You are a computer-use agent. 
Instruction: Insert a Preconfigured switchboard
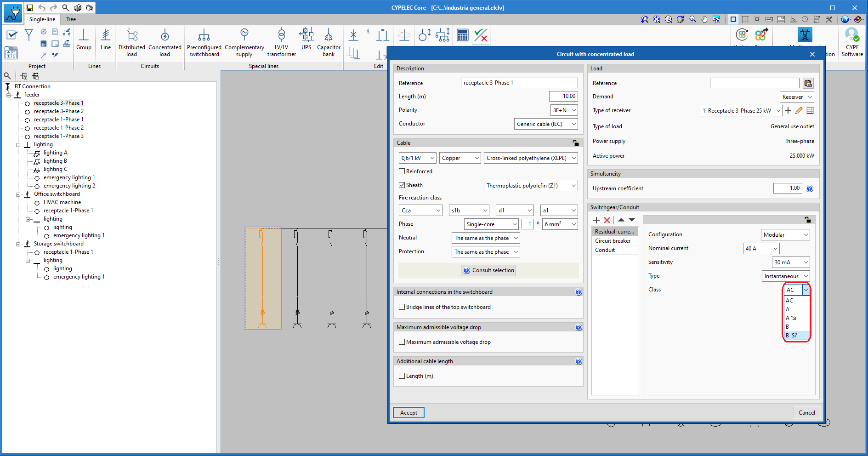point(204,42)
